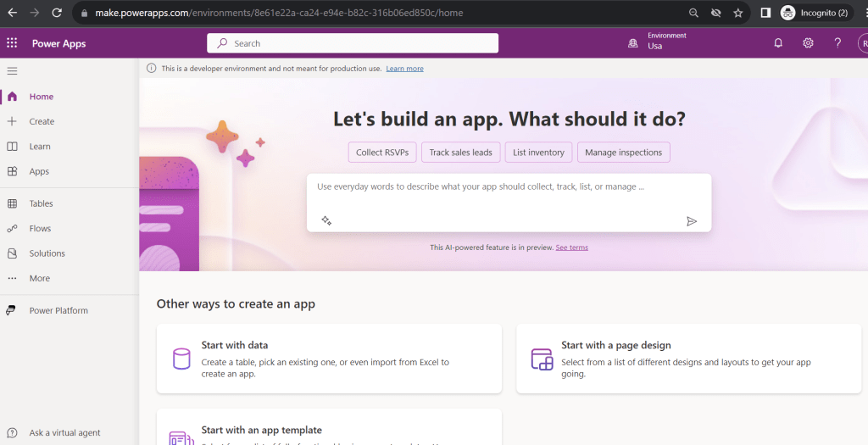Open the settings gear in header
The height and width of the screenshot is (445, 868).
(x=808, y=43)
